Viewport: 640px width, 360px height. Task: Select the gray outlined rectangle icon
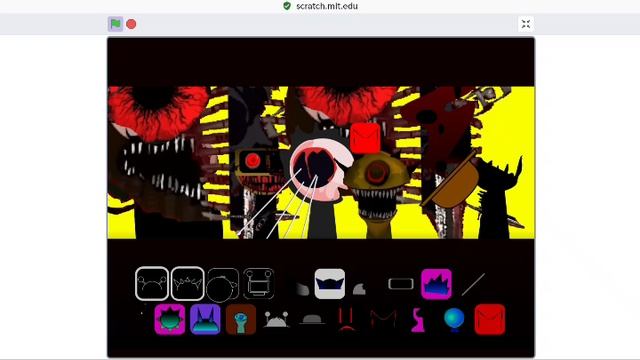(x=401, y=284)
